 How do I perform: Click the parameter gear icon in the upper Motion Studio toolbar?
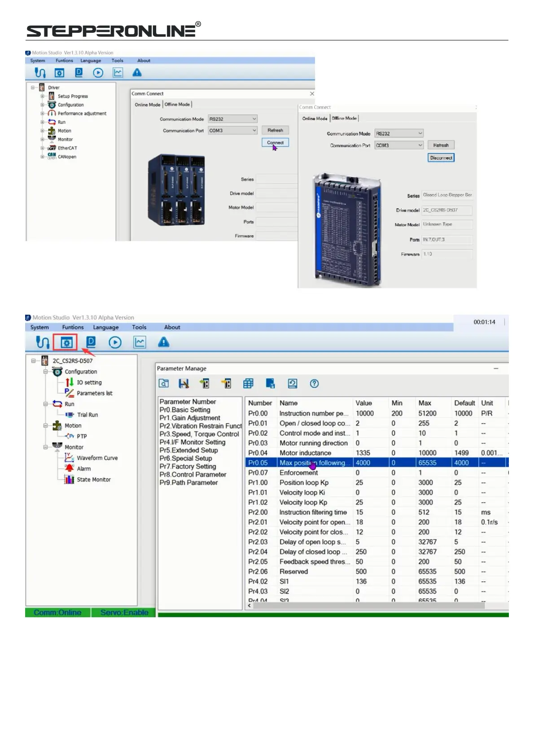click(x=60, y=73)
